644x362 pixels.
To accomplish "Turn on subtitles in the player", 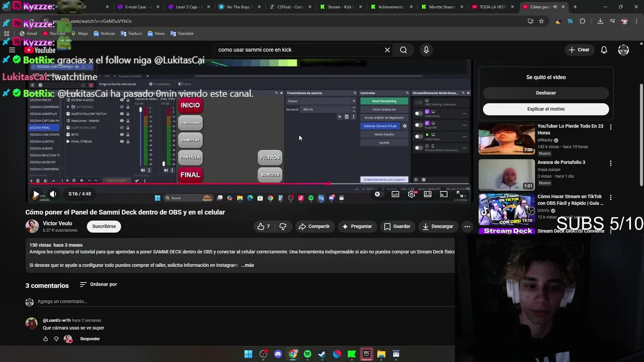I will click(395, 194).
